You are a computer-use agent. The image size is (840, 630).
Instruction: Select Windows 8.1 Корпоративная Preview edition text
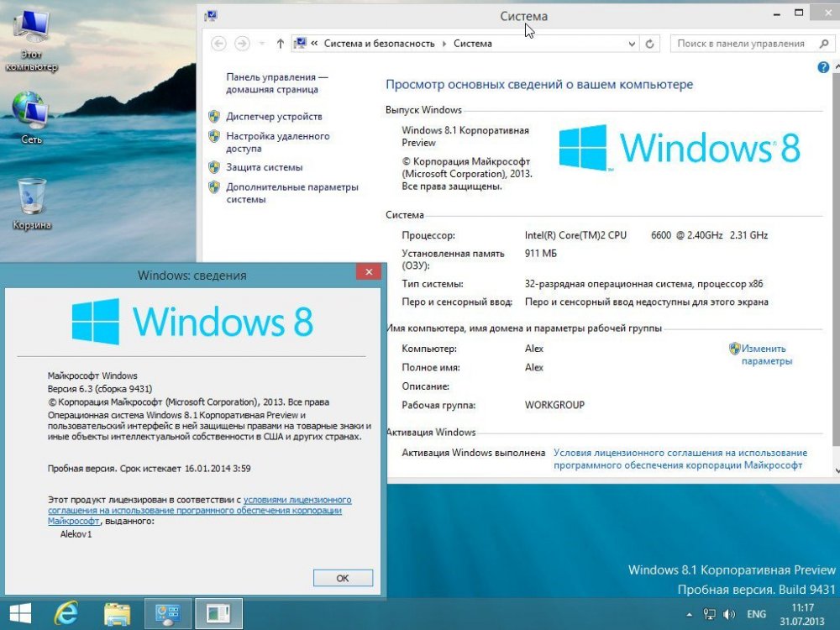(x=465, y=137)
